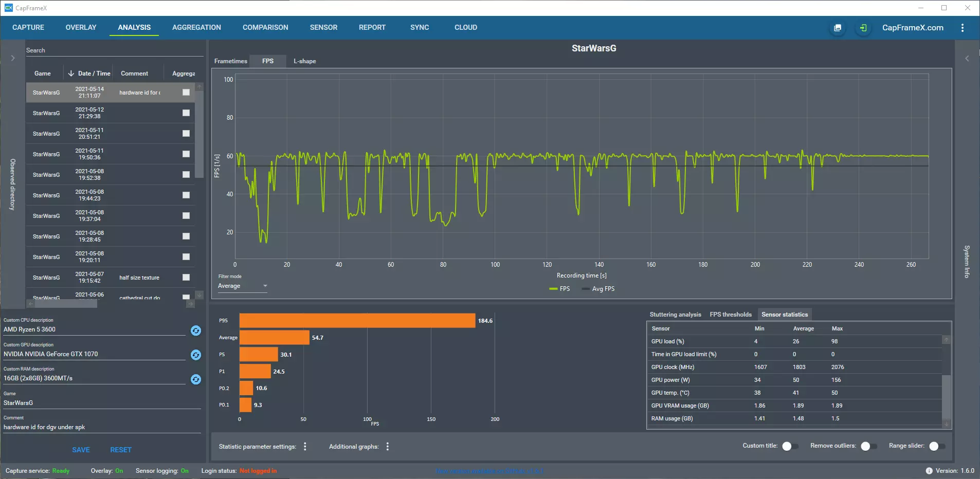Open Statistic parameter settings menu
The height and width of the screenshot is (479, 980).
coord(305,447)
